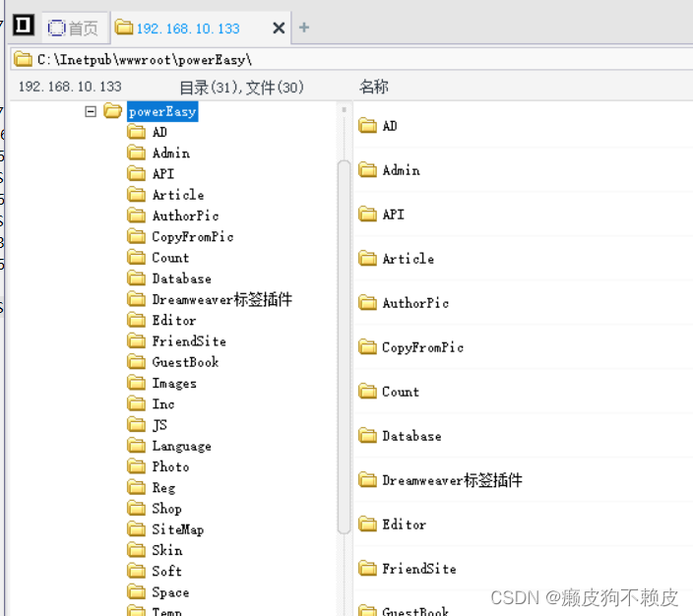The image size is (693, 616).
Task: Select Photo folder in the tree
Action: click(170, 466)
